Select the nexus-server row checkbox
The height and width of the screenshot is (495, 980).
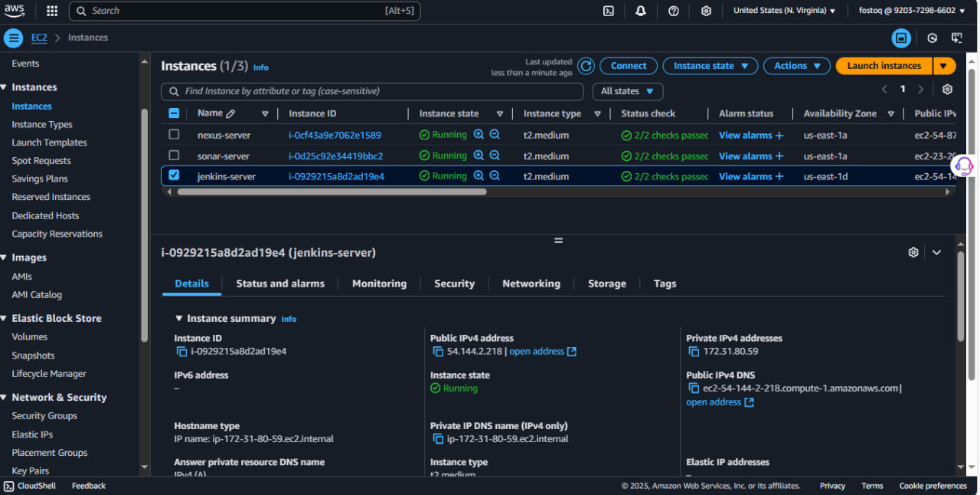[174, 134]
